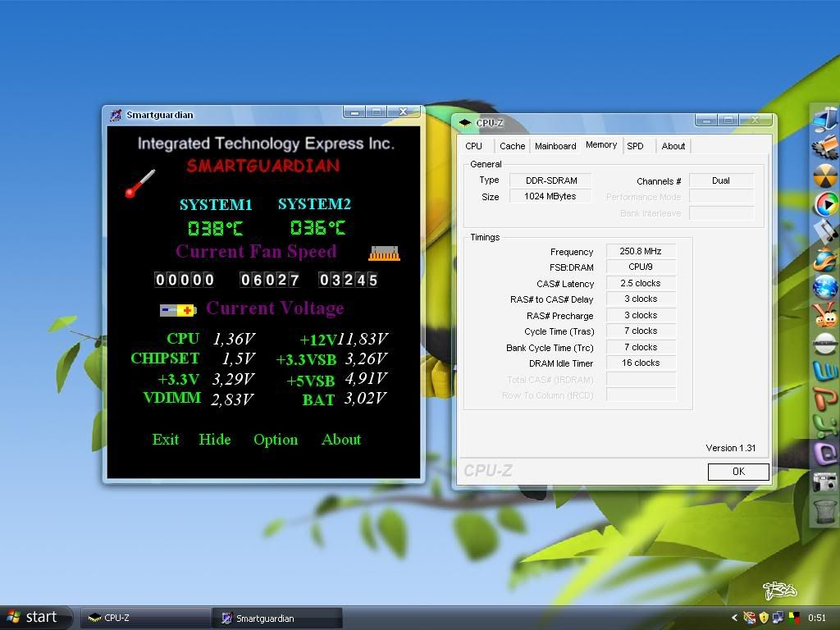Open the Windows start menu
Screen dimensions: 840x630
coord(33,617)
